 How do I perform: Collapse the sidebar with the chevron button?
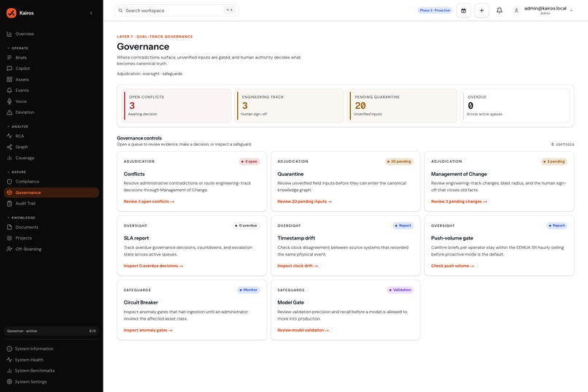pyautogui.click(x=91, y=13)
